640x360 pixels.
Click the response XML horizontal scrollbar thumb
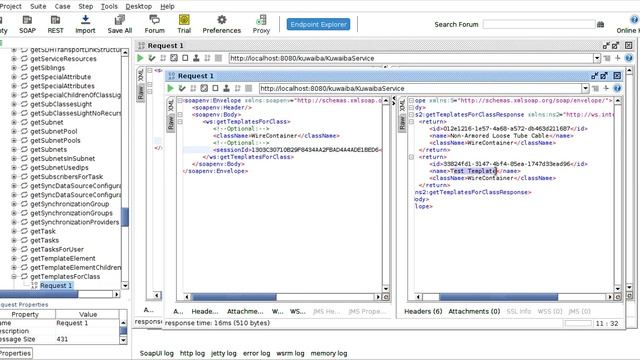pyautogui.click(x=498, y=297)
